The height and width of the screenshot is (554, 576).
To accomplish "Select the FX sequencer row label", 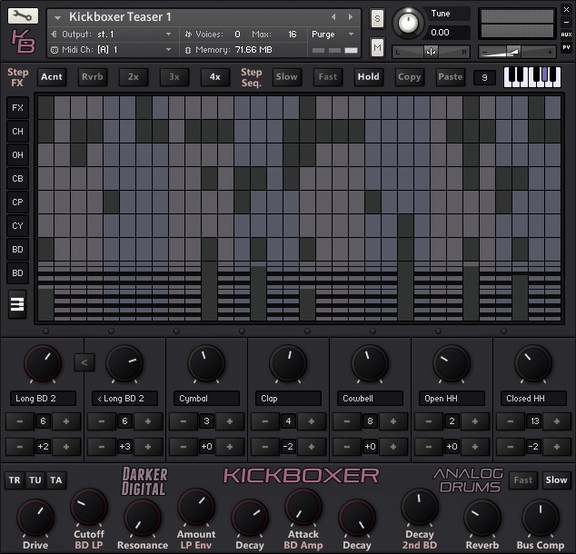I will pos(18,108).
